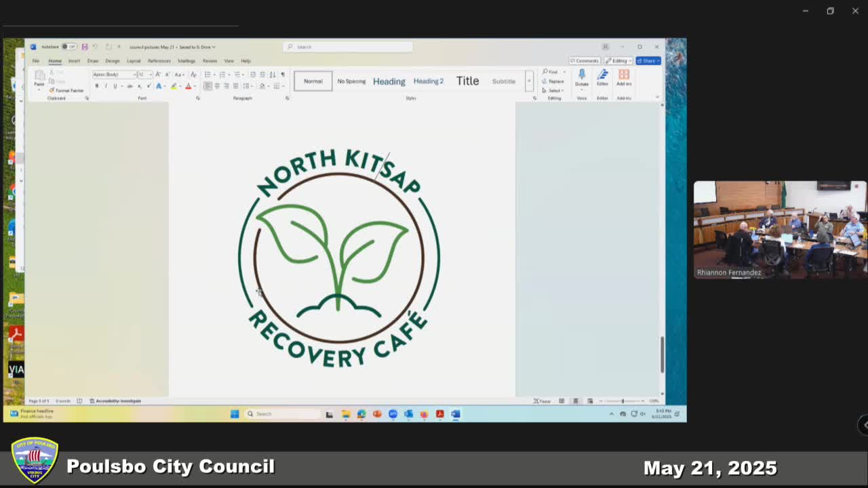The width and height of the screenshot is (868, 488).
Task: Apply the Heading 2 style
Action: tap(429, 81)
